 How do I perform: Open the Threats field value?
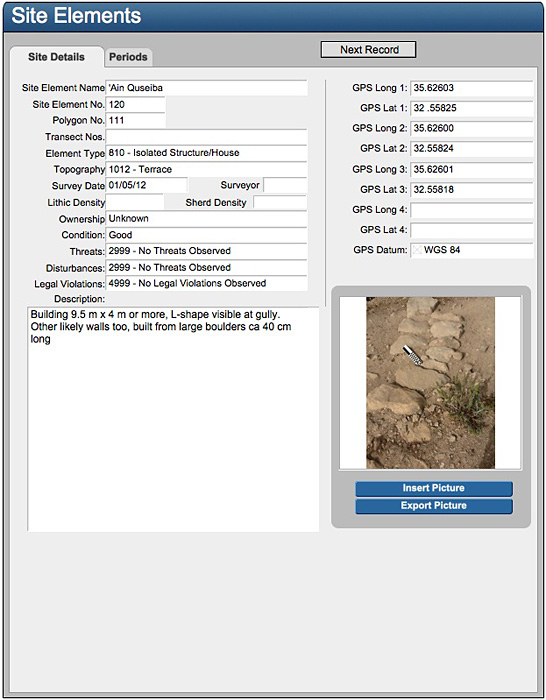click(206, 251)
